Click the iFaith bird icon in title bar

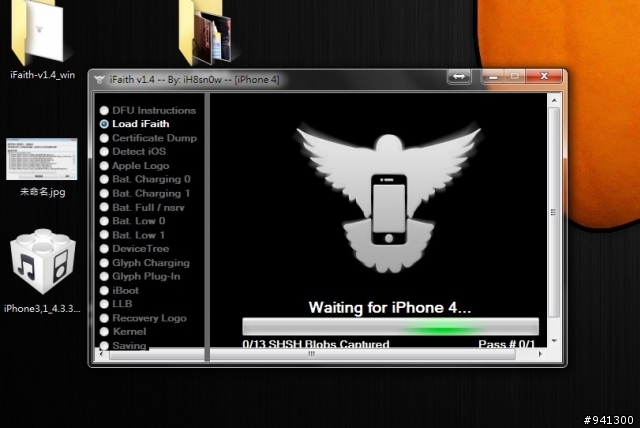tap(99, 80)
